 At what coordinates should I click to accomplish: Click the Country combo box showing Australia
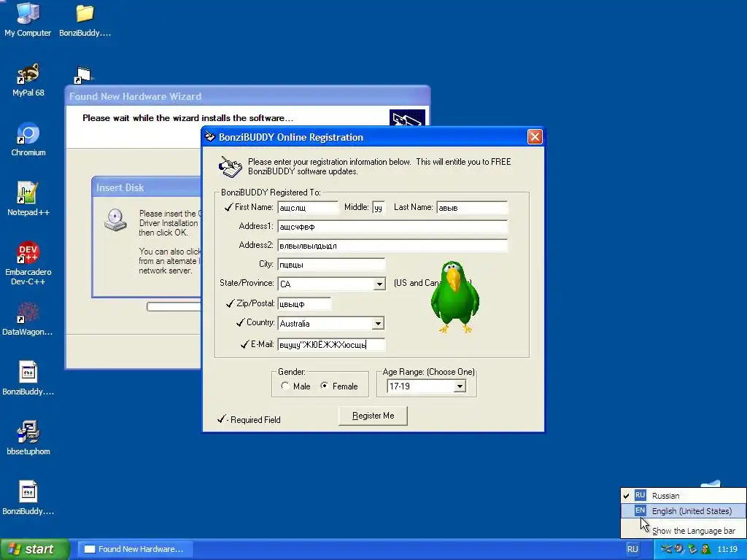click(x=331, y=324)
